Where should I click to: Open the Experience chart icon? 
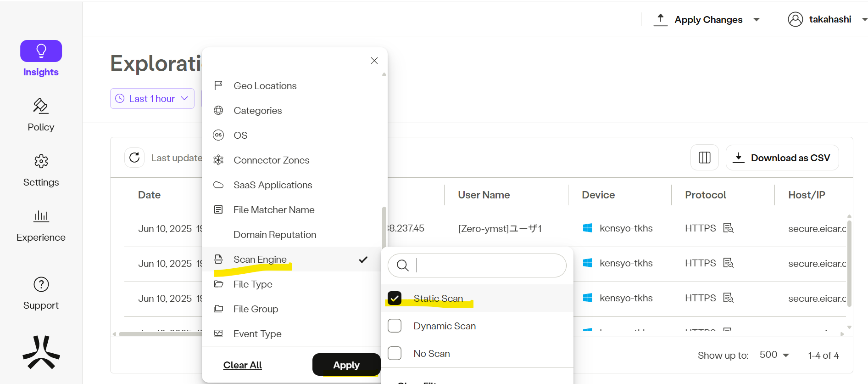tap(41, 216)
